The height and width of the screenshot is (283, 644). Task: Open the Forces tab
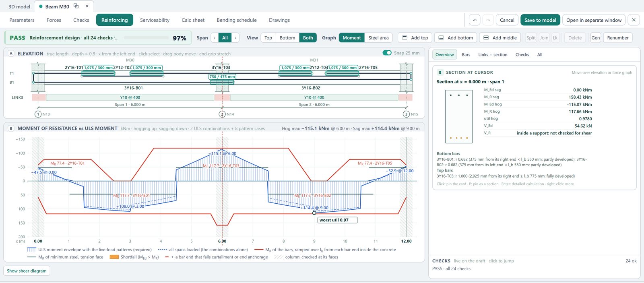54,20
